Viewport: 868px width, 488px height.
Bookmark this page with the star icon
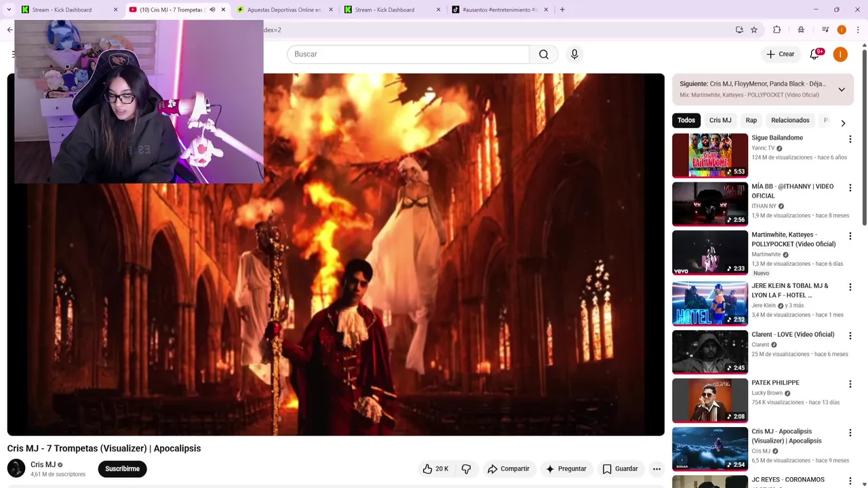tap(754, 30)
